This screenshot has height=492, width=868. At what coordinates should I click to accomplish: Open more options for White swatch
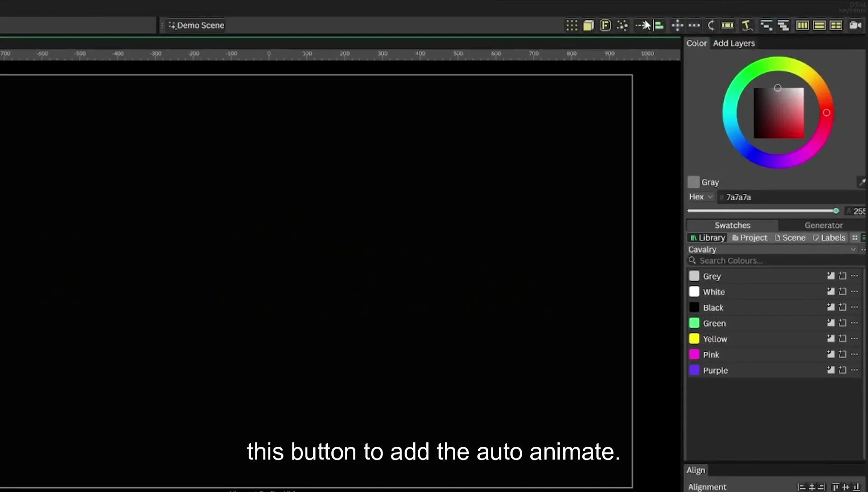(x=854, y=292)
